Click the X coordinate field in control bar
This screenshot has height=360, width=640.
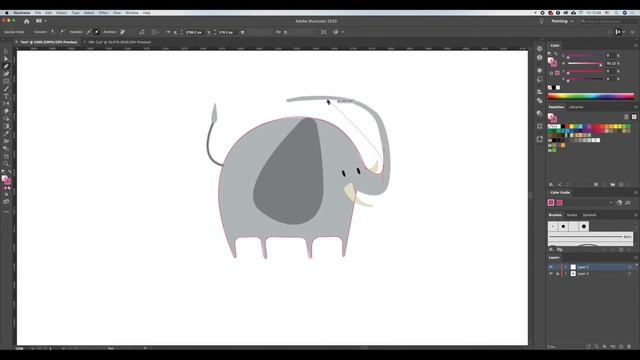[194, 32]
